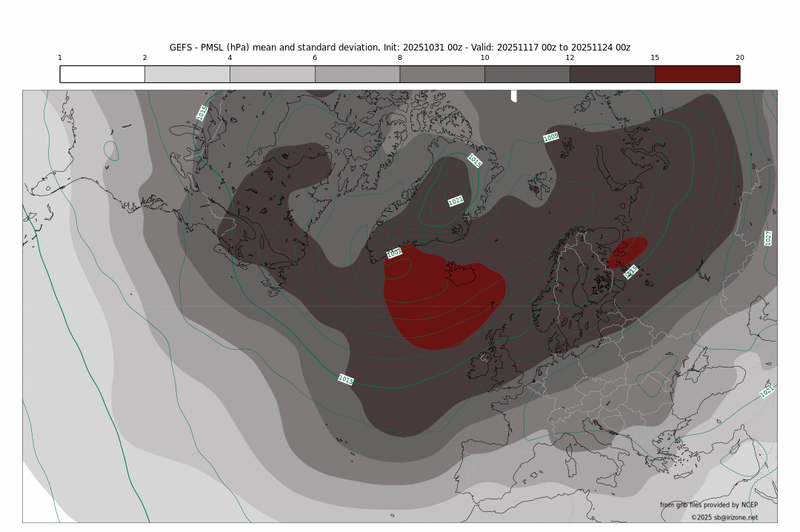Click the 'from grib files provided by NCEP' credit

point(709,505)
